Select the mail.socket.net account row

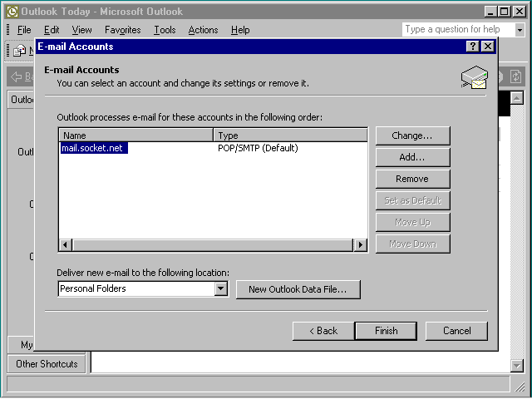pyautogui.click(x=94, y=148)
